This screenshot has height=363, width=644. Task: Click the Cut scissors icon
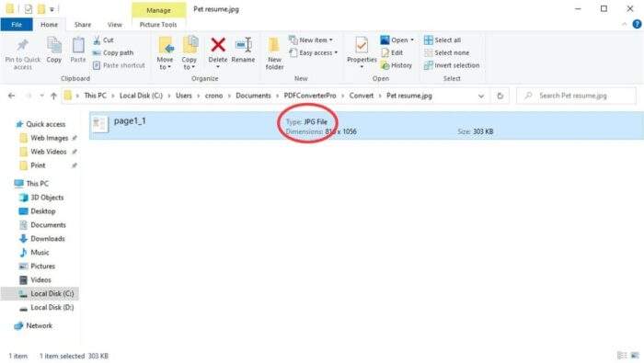tap(97, 40)
